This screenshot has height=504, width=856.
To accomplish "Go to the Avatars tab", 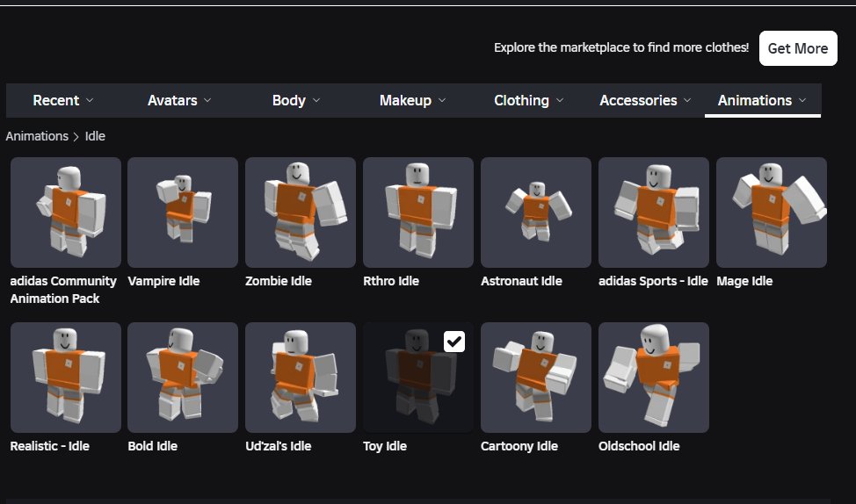I will [179, 100].
